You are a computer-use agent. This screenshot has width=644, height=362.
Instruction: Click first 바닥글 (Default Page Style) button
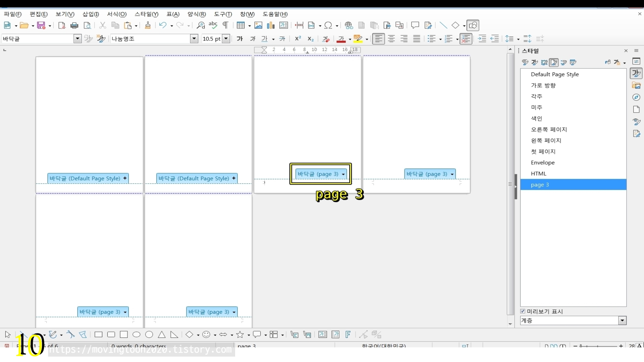pyautogui.click(x=88, y=178)
